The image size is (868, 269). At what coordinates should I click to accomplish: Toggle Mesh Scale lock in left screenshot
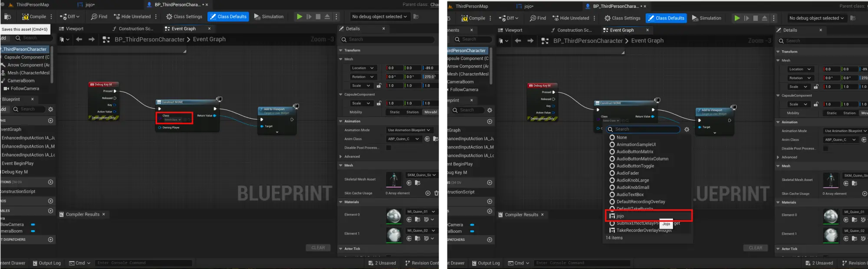click(379, 86)
